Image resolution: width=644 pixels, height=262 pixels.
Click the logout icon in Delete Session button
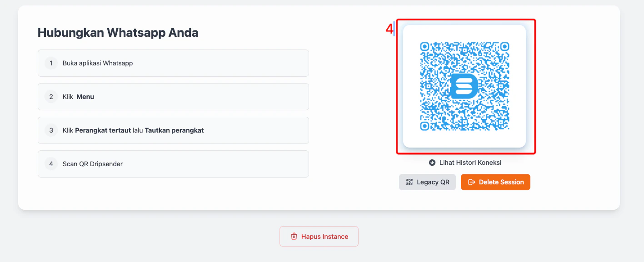pyautogui.click(x=471, y=182)
